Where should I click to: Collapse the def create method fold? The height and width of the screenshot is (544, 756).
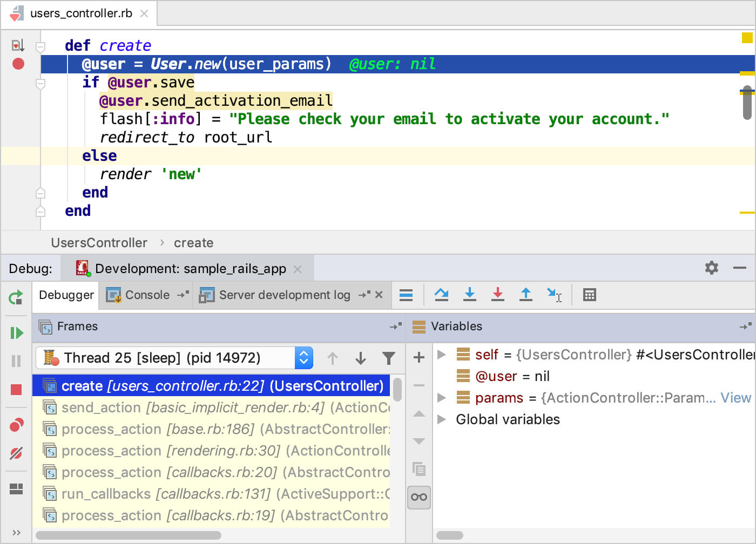pos(40,46)
